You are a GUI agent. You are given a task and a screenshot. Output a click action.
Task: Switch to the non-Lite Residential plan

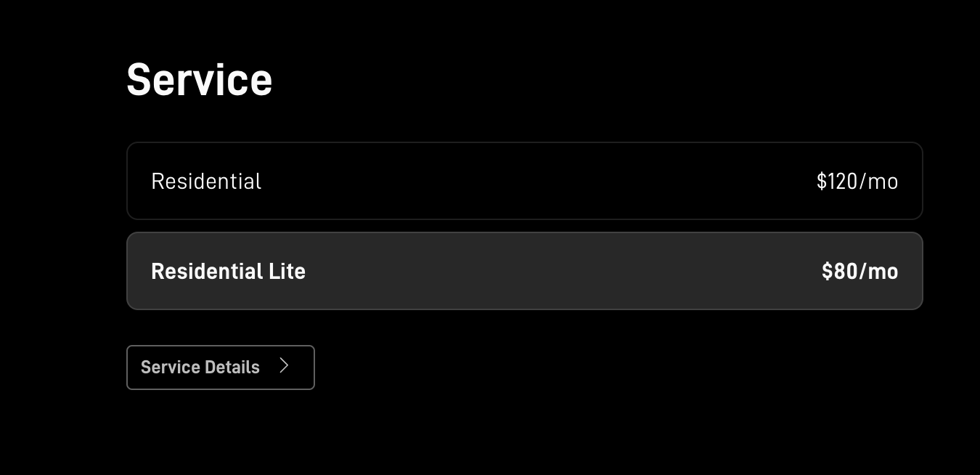click(x=524, y=181)
